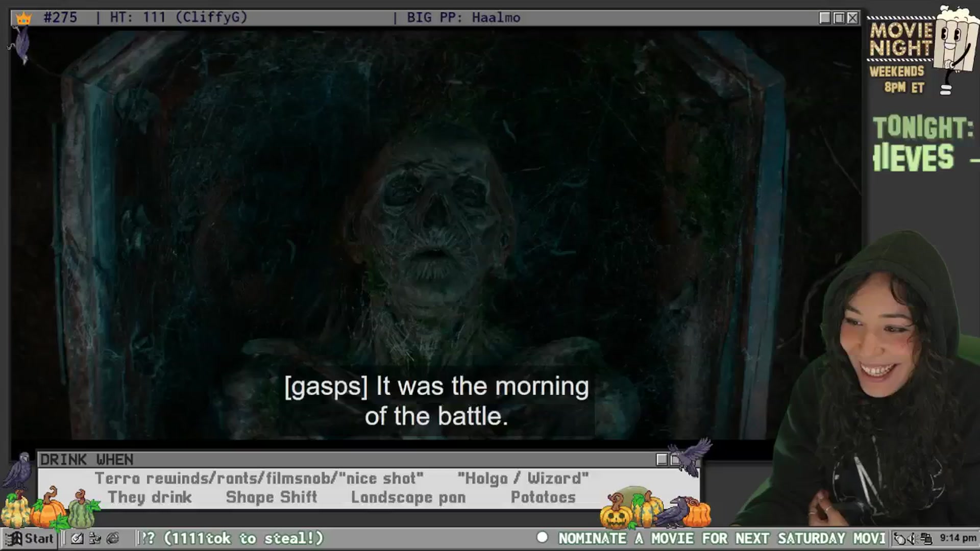Minimize the DRINK WHEN window
Viewport: 980px width, 551px height.
[x=661, y=460]
